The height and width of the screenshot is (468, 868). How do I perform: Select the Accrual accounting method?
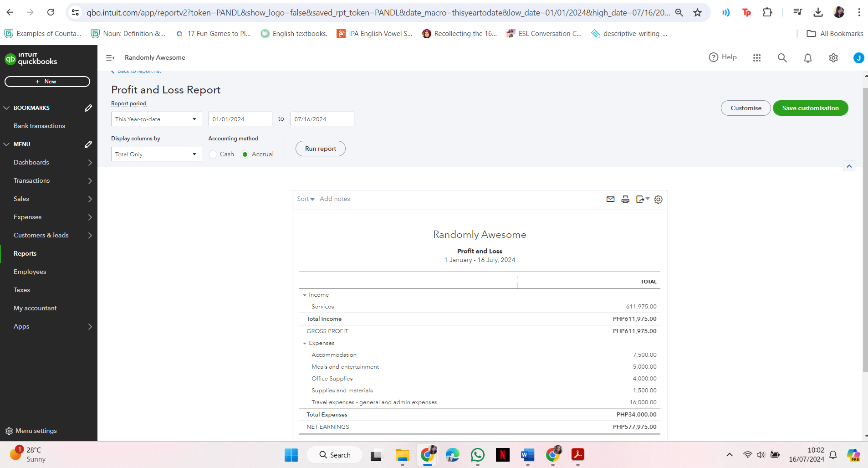click(245, 154)
